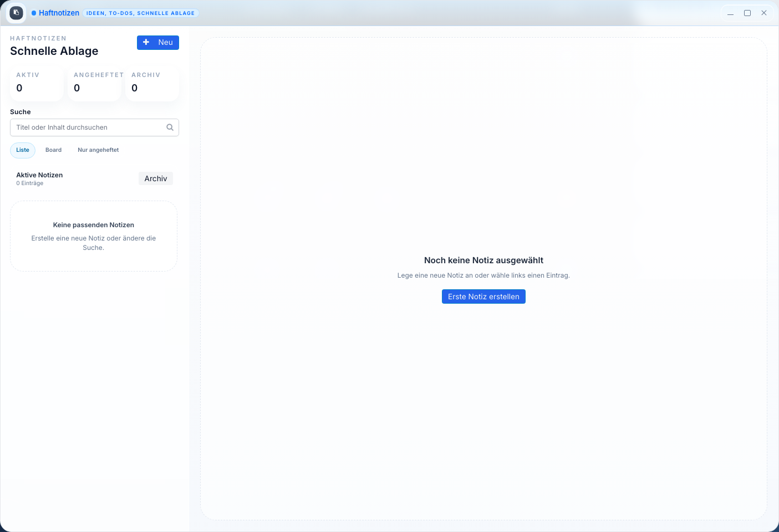The height and width of the screenshot is (532, 779).
Task: Close the Haftnotizen window
Action: [763, 13]
